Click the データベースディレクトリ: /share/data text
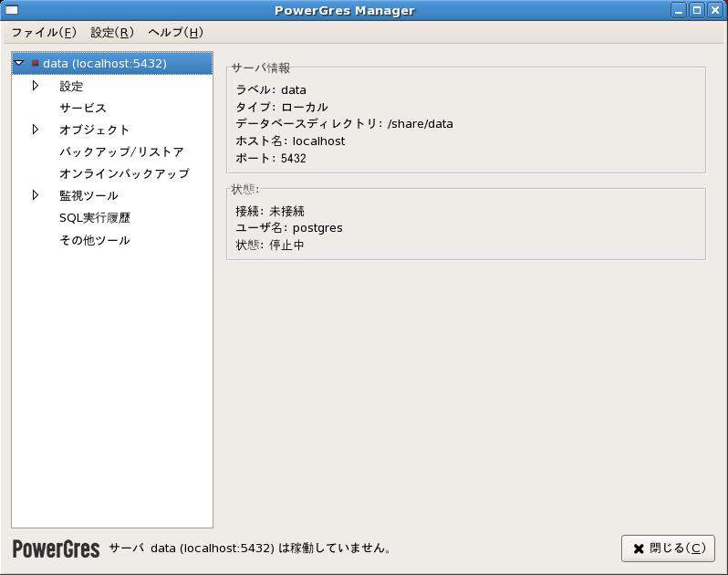 [344, 123]
